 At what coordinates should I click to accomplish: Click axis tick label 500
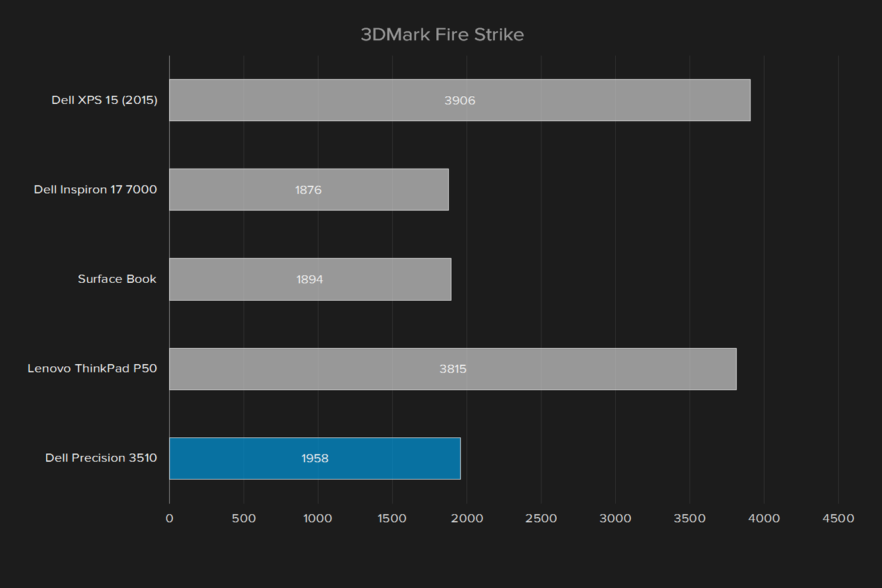244,518
